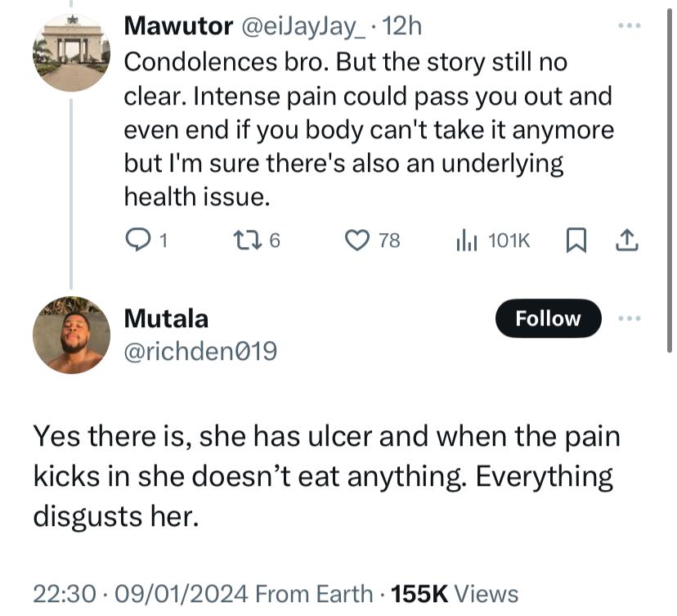
Task: Bookmark Mawutor's tweet
Action: [x=576, y=240]
